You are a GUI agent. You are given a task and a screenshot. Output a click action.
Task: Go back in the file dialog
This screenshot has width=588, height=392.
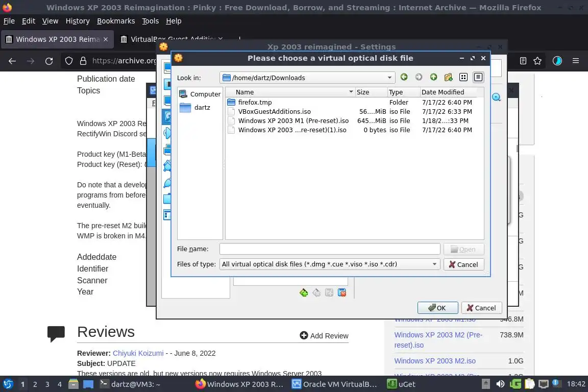[404, 77]
